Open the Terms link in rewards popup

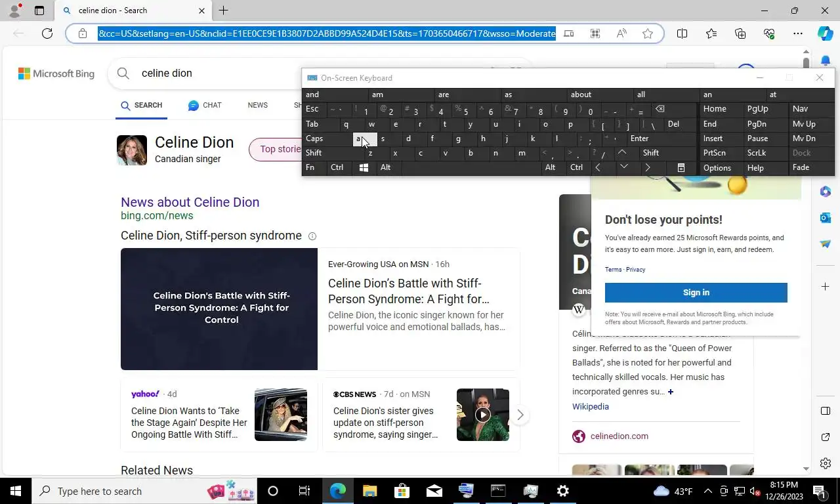(x=613, y=270)
